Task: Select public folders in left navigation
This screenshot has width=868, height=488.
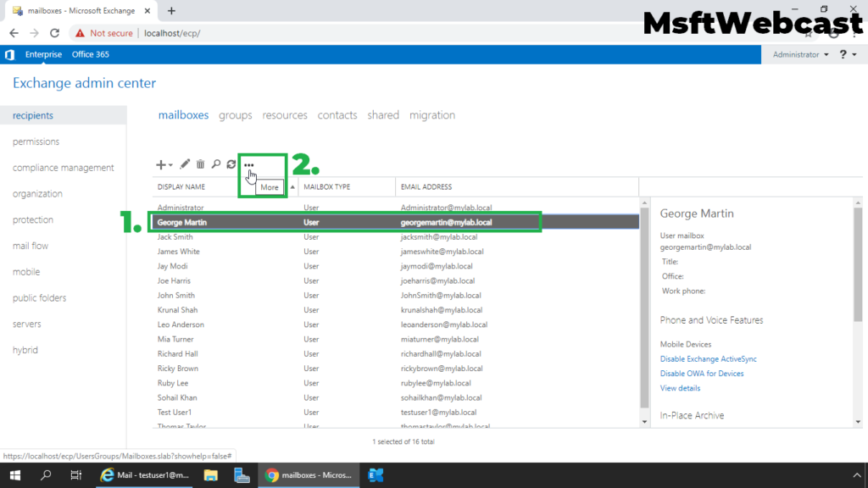Action: pyautogui.click(x=39, y=297)
